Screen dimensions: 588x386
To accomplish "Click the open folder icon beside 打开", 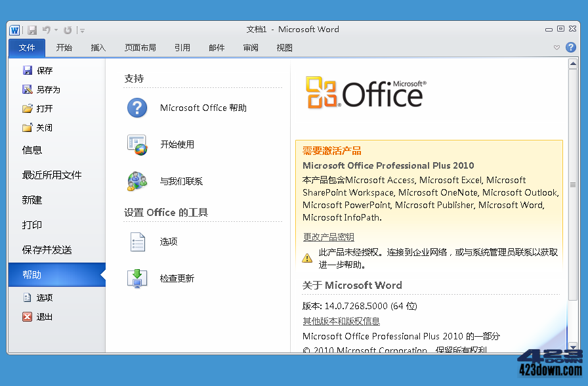I will pyautogui.click(x=28, y=108).
